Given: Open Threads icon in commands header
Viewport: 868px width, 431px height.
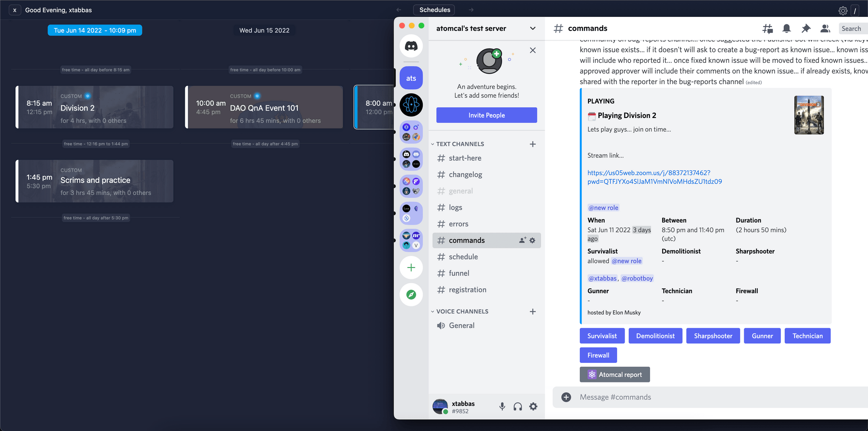Looking at the screenshot, I should [767, 29].
